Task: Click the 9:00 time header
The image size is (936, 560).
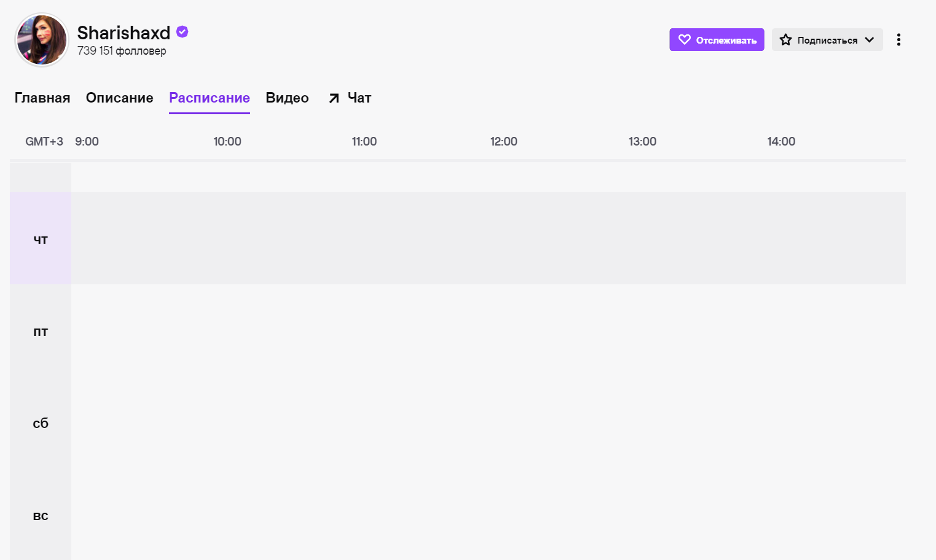Action: [x=87, y=142]
